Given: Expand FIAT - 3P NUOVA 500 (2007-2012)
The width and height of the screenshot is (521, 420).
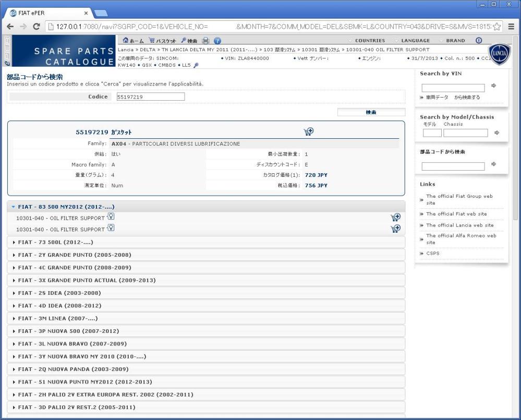Looking at the screenshot, I should (x=206, y=331).
